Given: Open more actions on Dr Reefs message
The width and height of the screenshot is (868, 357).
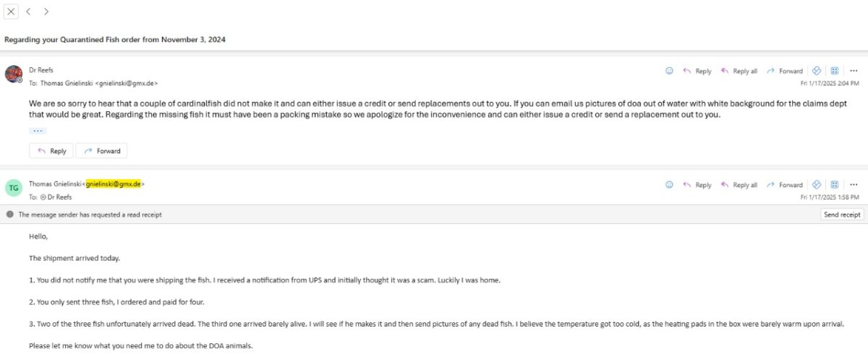Looking at the screenshot, I should click(x=854, y=71).
